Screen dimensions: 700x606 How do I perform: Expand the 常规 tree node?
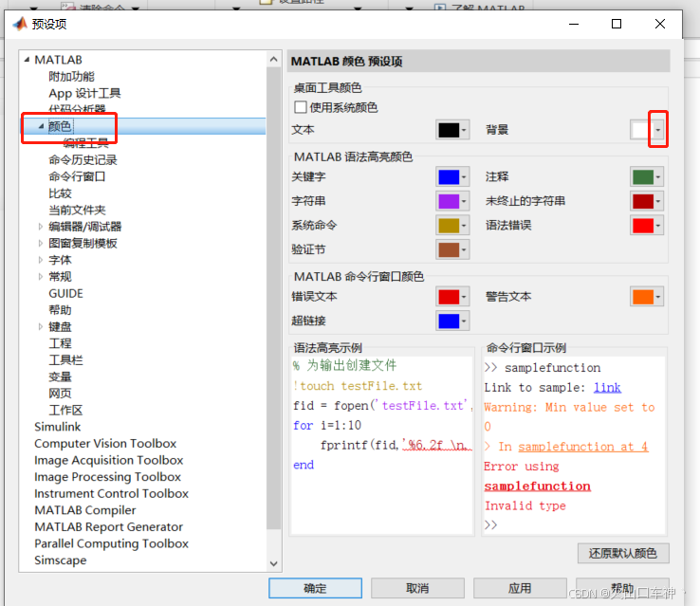coord(41,277)
